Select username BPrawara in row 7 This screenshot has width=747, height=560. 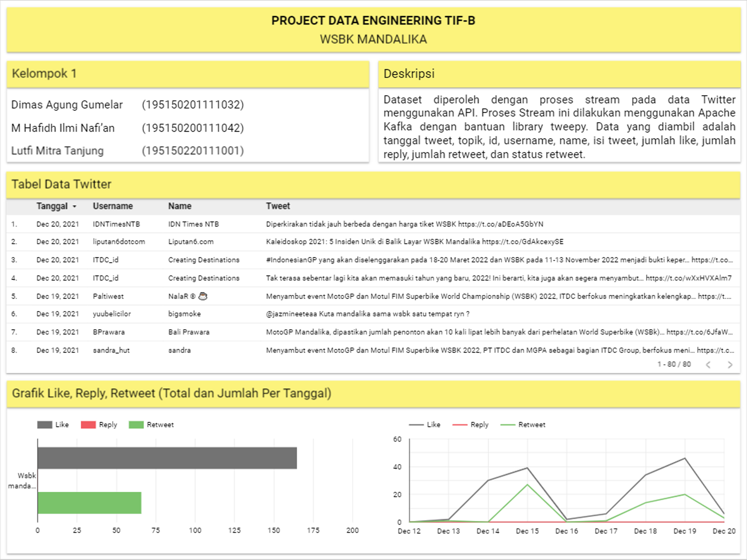(x=109, y=332)
